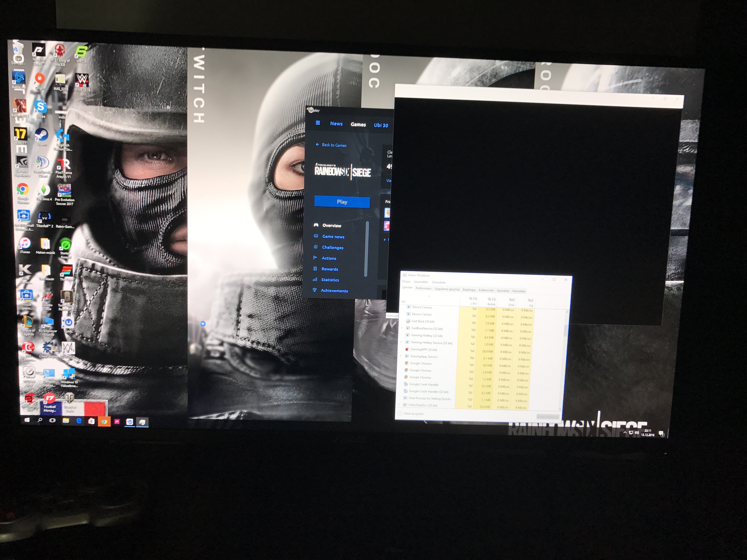Screen dimensions: 747x560
Task: Click Chrome icon in Windows taskbar
Action: click(104, 422)
